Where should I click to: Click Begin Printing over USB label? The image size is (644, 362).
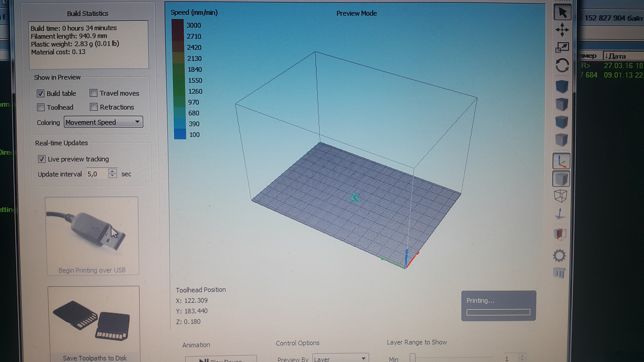click(x=92, y=270)
